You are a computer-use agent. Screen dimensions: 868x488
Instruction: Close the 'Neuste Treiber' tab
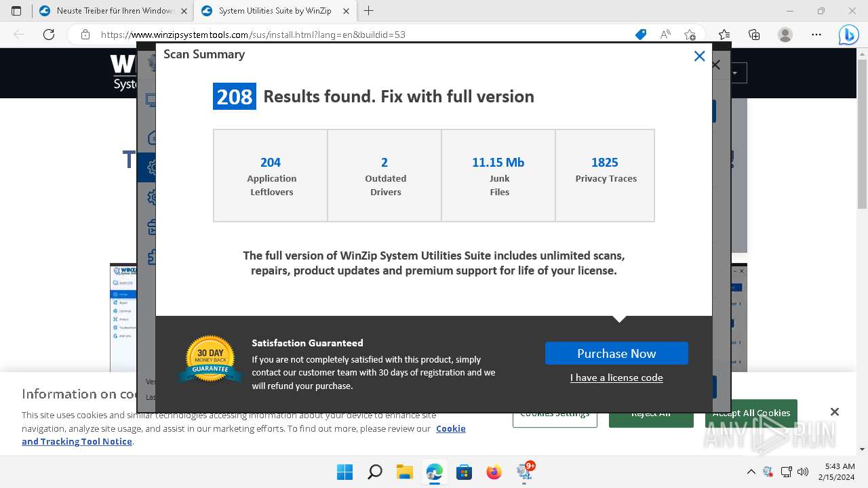[x=184, y=11]
